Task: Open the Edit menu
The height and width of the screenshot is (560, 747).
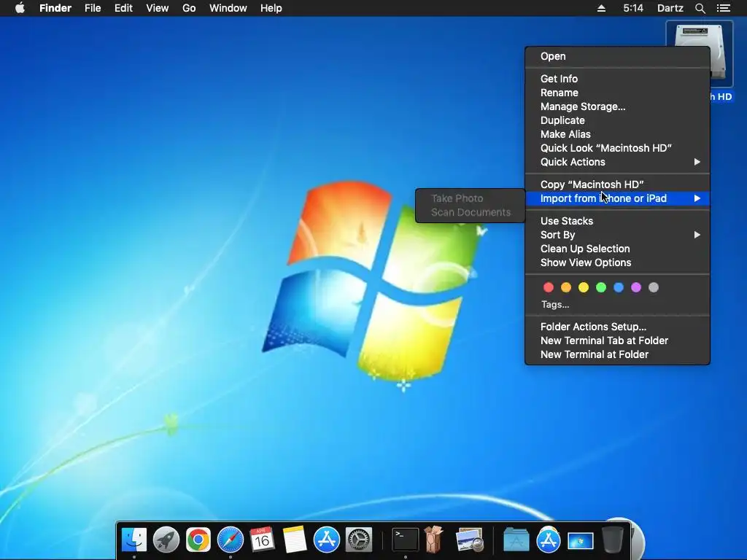Action: pyautogui.click(x=123, y=8)
